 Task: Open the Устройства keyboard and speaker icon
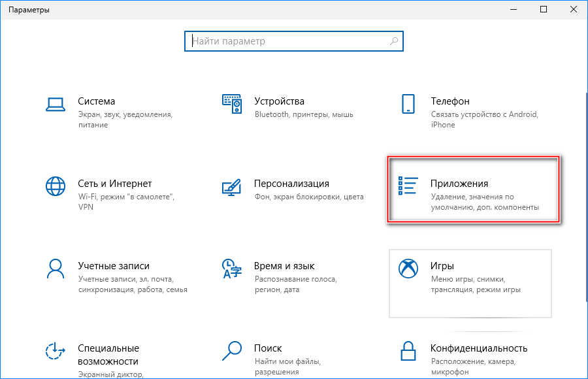coord(232,103)
